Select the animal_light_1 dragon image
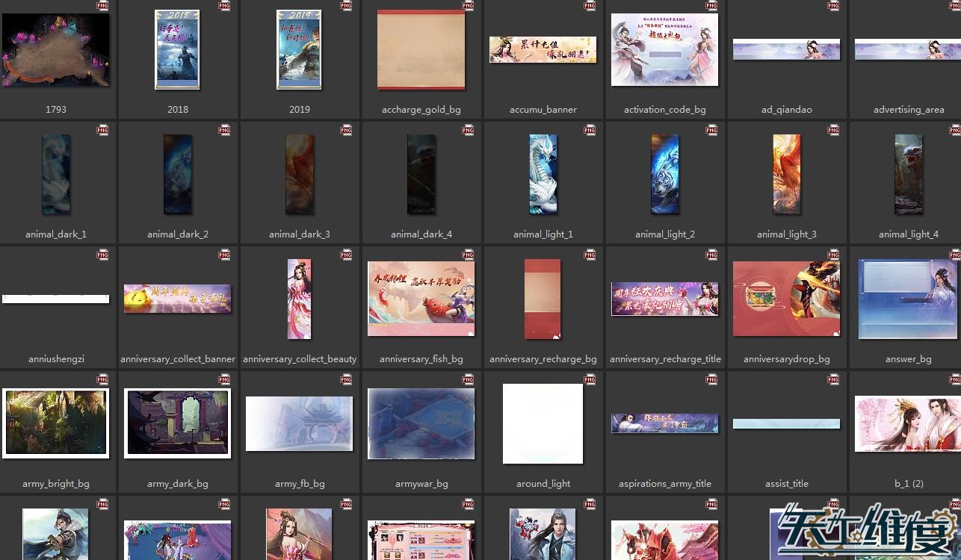 pyautogui.click(x=543, y=174)
